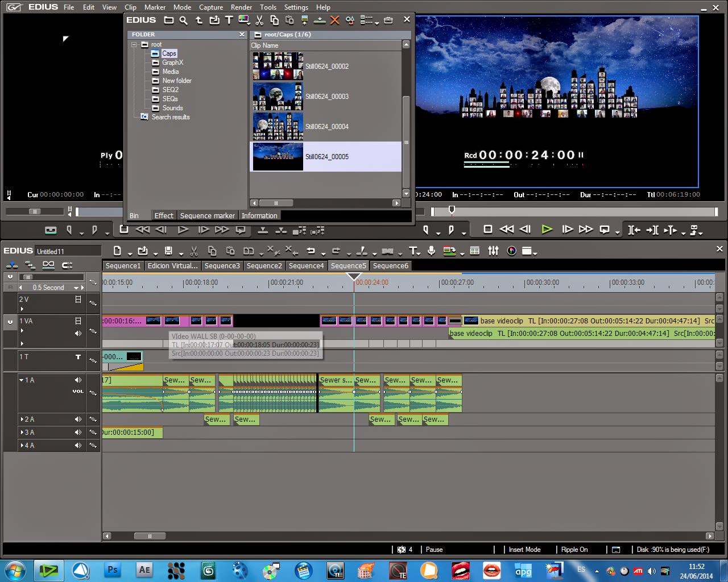
Task: Click the Bin add to timeline icon
Action: click(x=320, y=20)
